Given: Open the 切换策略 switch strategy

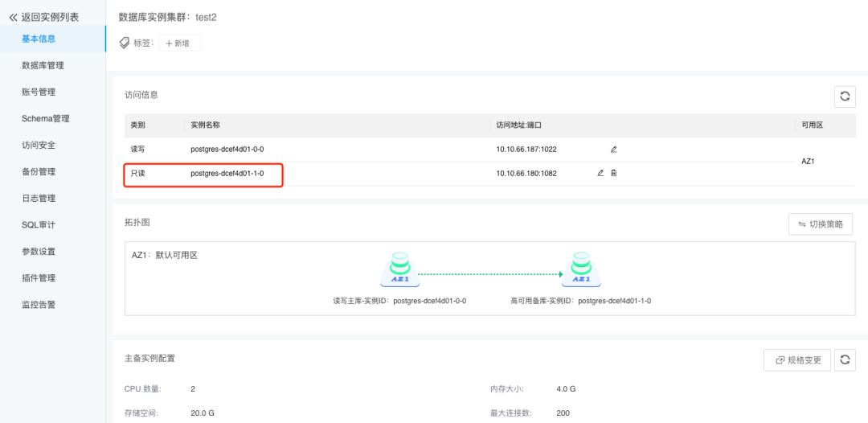Looking at the screenshot, I should 821,224.
